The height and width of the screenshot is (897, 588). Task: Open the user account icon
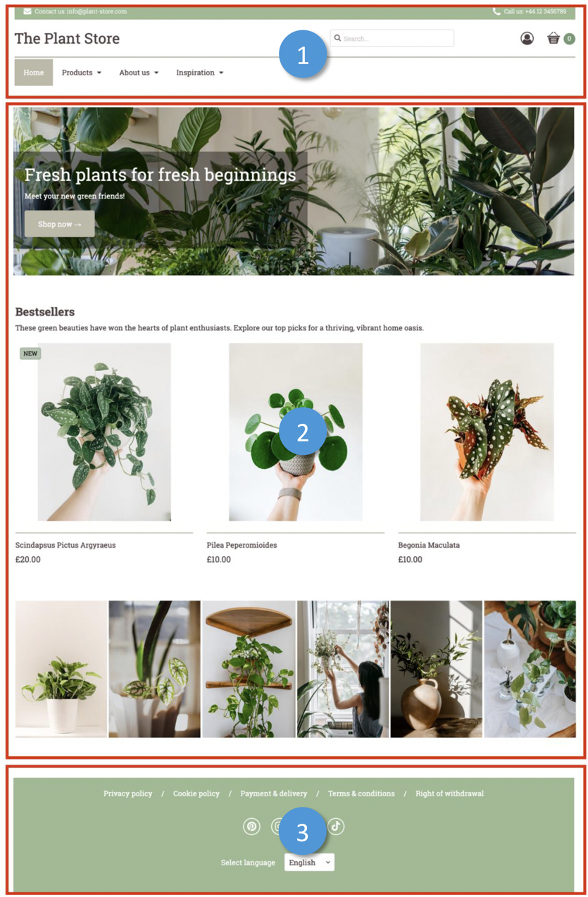pyautogui.click(x=527, y=39)
